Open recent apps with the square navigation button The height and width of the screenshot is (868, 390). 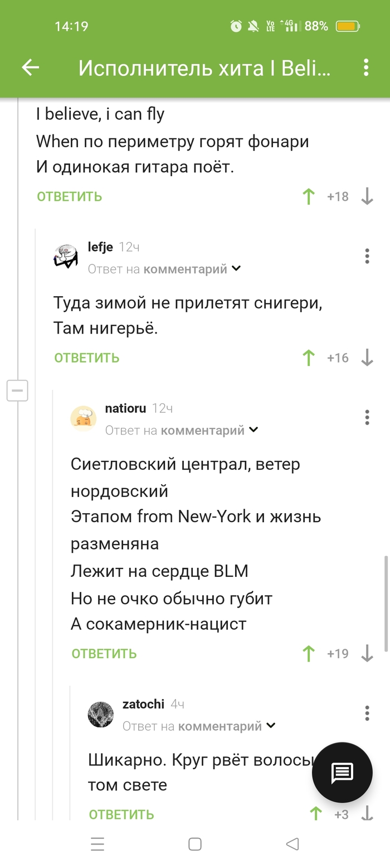pyautogui.click(x=195, y=845)
